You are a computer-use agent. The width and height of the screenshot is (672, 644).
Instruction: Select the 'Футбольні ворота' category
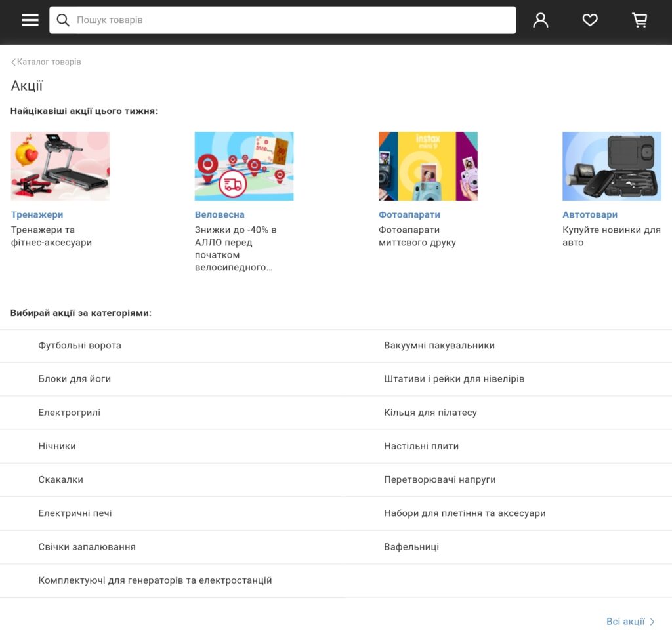79,345
